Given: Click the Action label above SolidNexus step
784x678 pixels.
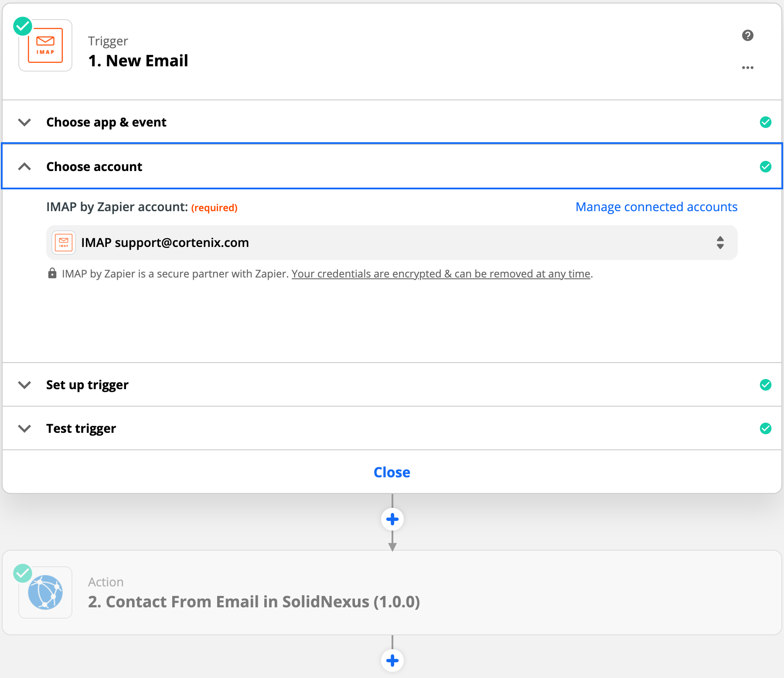Looking at the screenshot, I should click(x=106, y=582).
